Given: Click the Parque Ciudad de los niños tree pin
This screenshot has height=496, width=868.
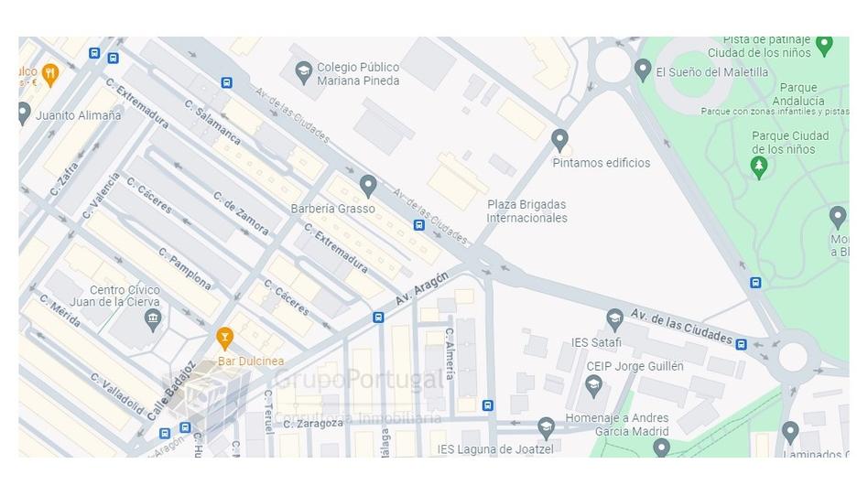Looking at the screenshot, I should [x=758, y=167].
